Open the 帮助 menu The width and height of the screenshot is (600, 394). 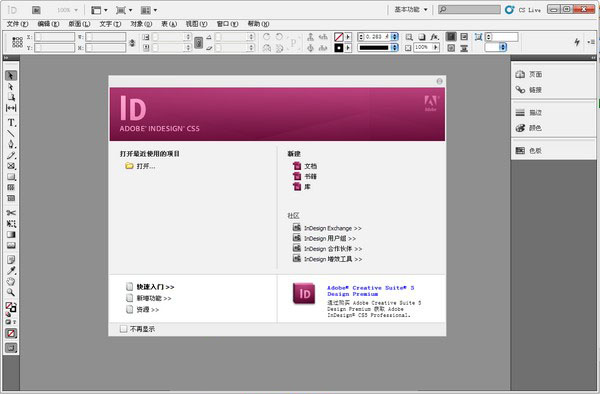[258, 24]
